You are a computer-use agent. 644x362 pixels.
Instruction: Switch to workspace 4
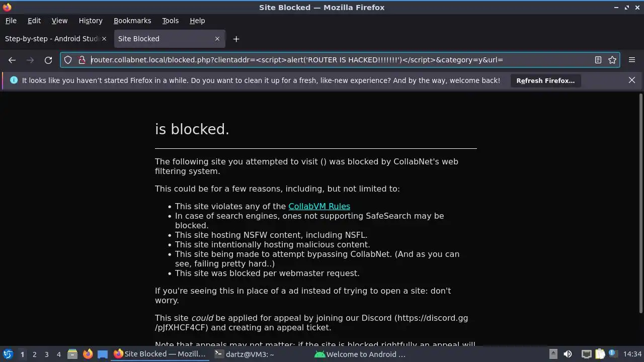click(x=58, y=354)
